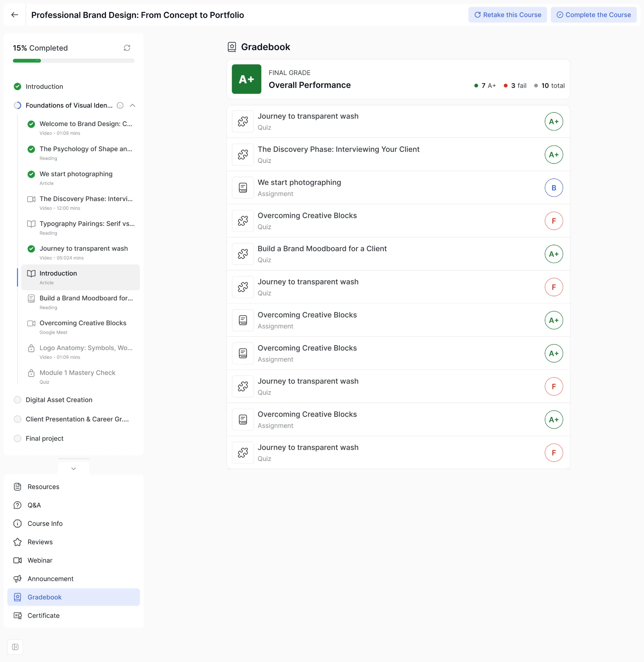This screenshot has height=662, width=644.
Task: Click the book icon for Typography Pairings lesson
Action: [31, 224]
